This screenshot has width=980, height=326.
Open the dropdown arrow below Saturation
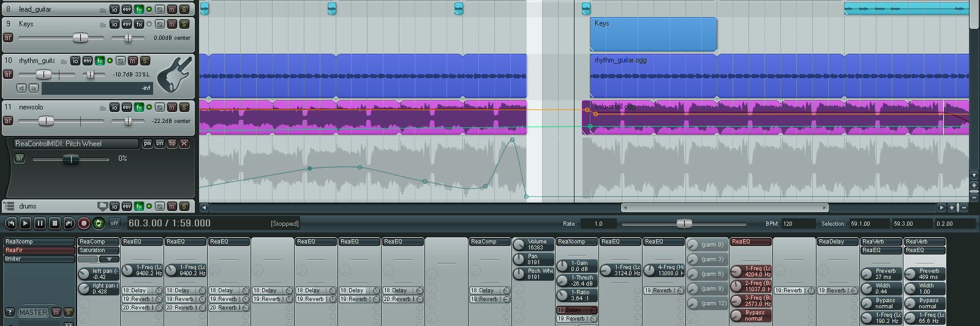coord(109,259)
